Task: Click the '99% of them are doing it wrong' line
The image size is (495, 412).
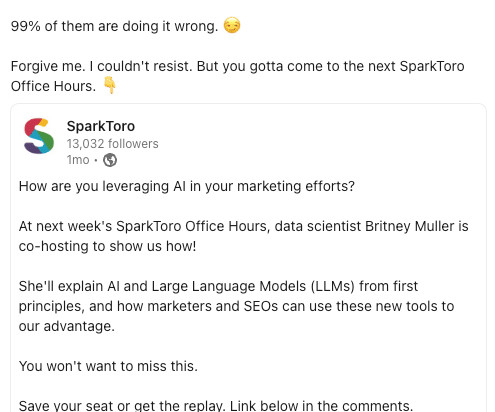Action: (x=114, y=26)
